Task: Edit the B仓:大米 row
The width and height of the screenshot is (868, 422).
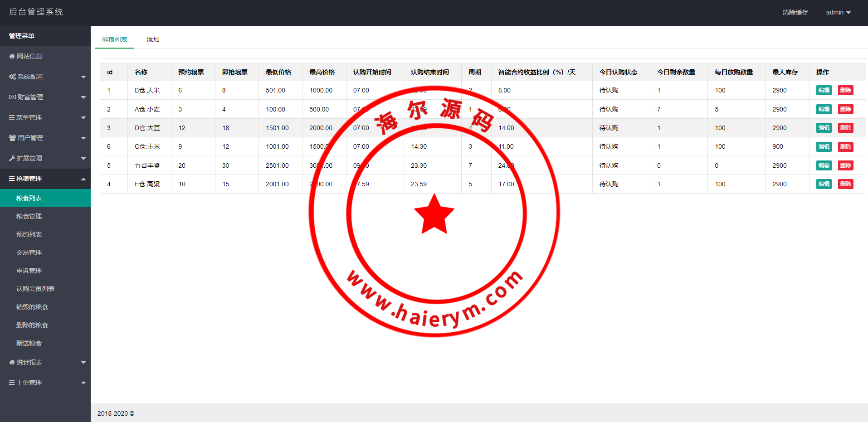Action: (x=824, y=90)
